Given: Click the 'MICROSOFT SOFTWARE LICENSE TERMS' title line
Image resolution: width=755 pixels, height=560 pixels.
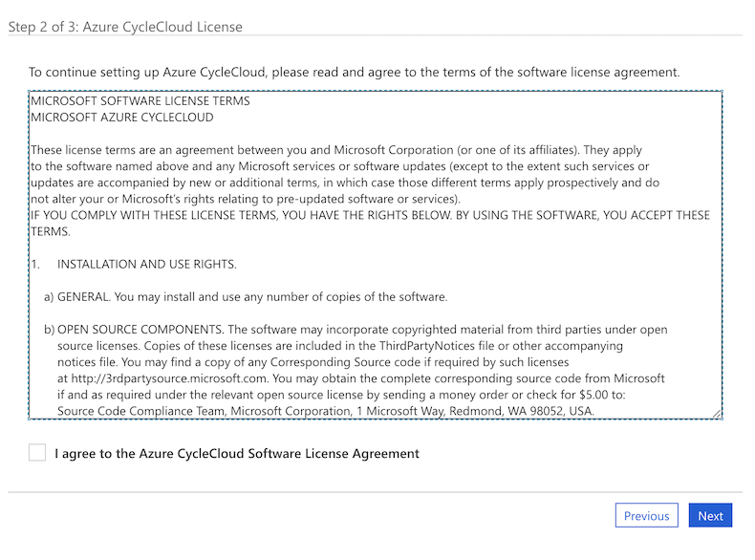Looking at the screenshot, I should [x=140, y=100].
